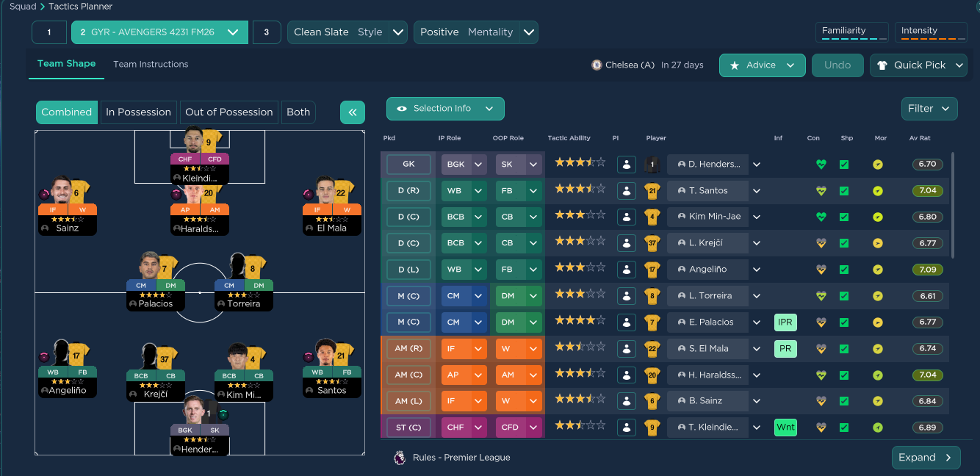
Task: Toggle sharpness checkbox for Kim Min-Jae
Action: pyautogui.click(x=844, y=217)
